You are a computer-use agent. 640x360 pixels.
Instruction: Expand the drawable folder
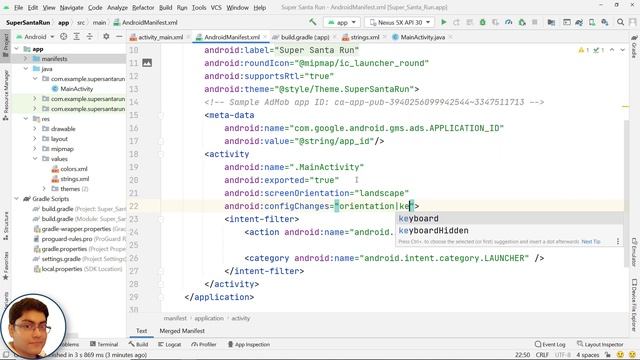coord(35,129)
